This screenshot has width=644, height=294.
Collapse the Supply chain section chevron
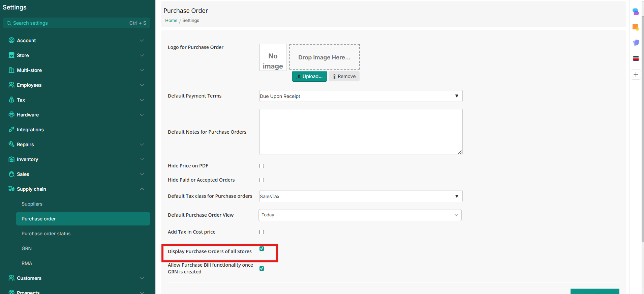click(142, 189)
